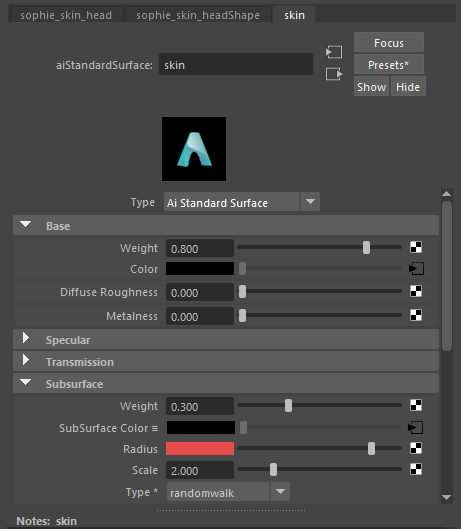Click the input connection icon beside aiStandardSurface name
461x529 pixels.
point(334,52)
